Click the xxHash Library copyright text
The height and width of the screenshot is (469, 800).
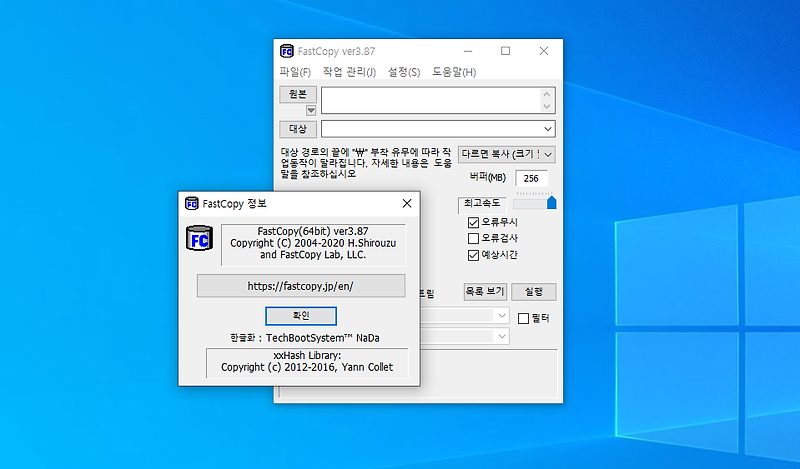[x=307, y=361]
